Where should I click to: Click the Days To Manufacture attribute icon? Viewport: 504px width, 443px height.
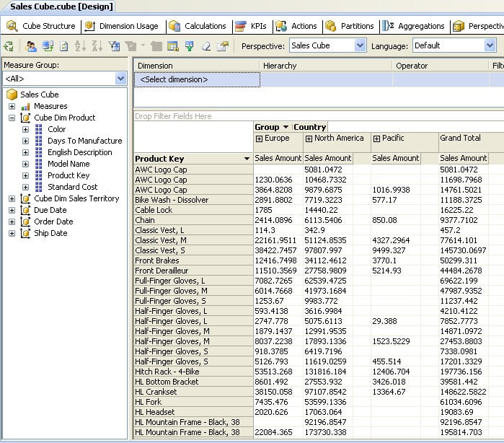tap(38, 141)
